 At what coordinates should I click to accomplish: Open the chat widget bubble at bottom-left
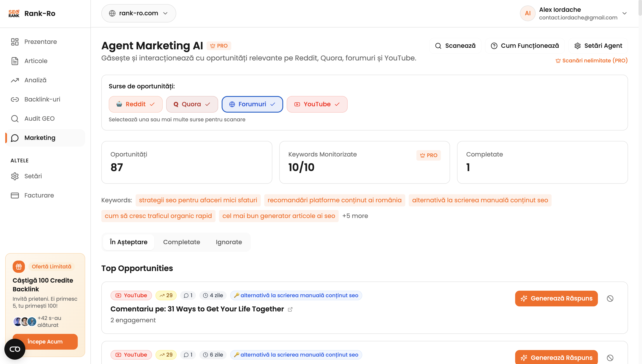click(x=15, y=349)
